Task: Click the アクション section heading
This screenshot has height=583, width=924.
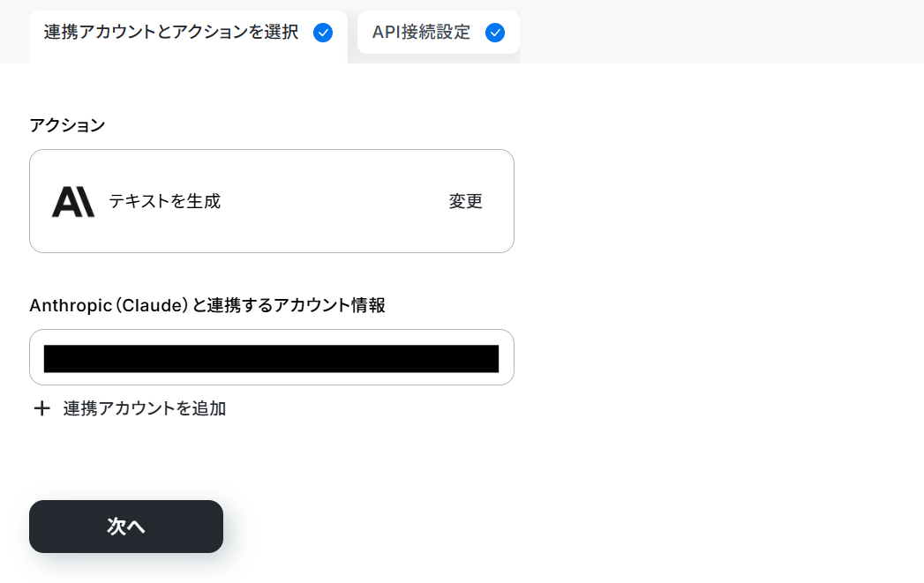Action: (67, 125)
